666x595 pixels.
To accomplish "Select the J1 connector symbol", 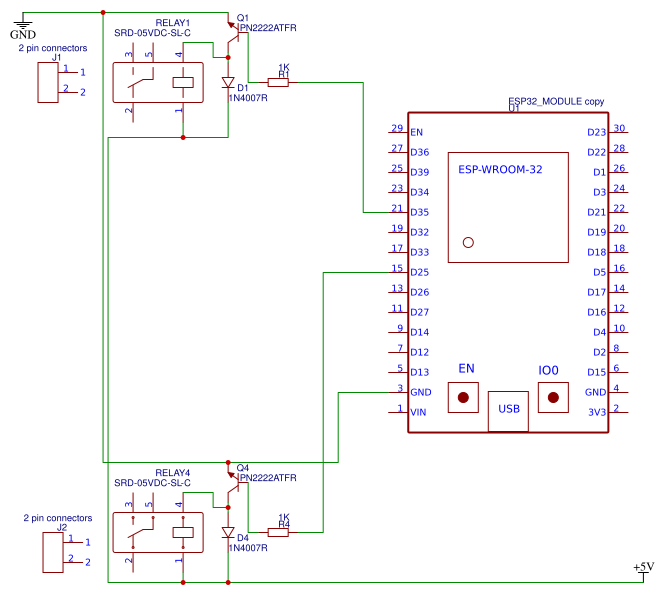I will click(58, 82).
